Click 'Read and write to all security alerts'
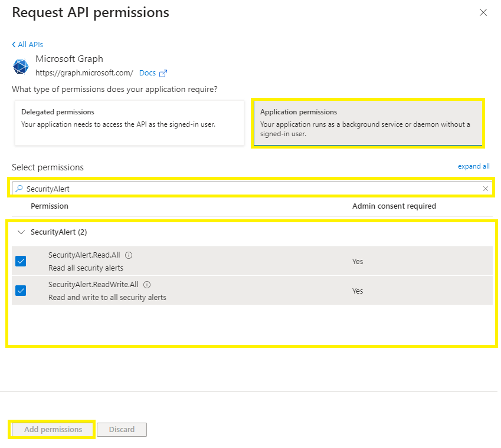Viewport: 501px width, 448px height. 107,298
